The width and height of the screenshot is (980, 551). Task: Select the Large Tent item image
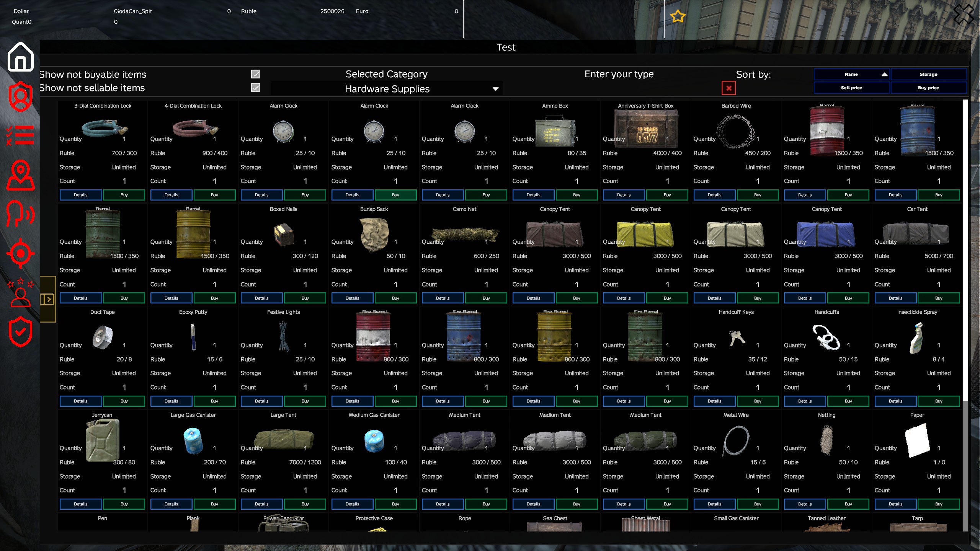283,439
